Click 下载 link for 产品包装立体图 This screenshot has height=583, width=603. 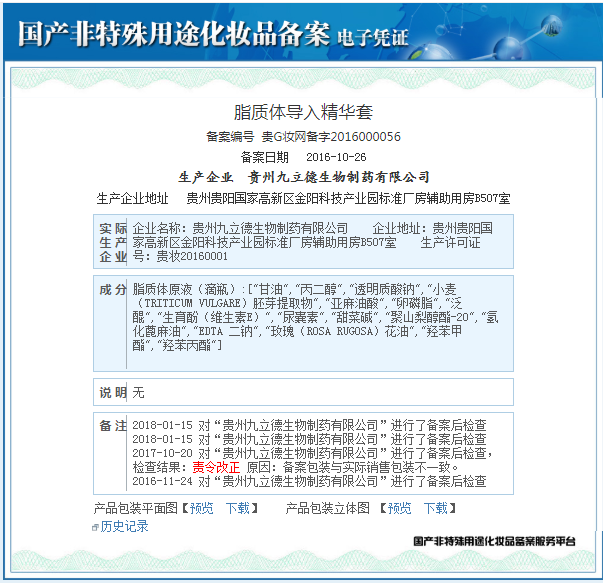(435, 508)
